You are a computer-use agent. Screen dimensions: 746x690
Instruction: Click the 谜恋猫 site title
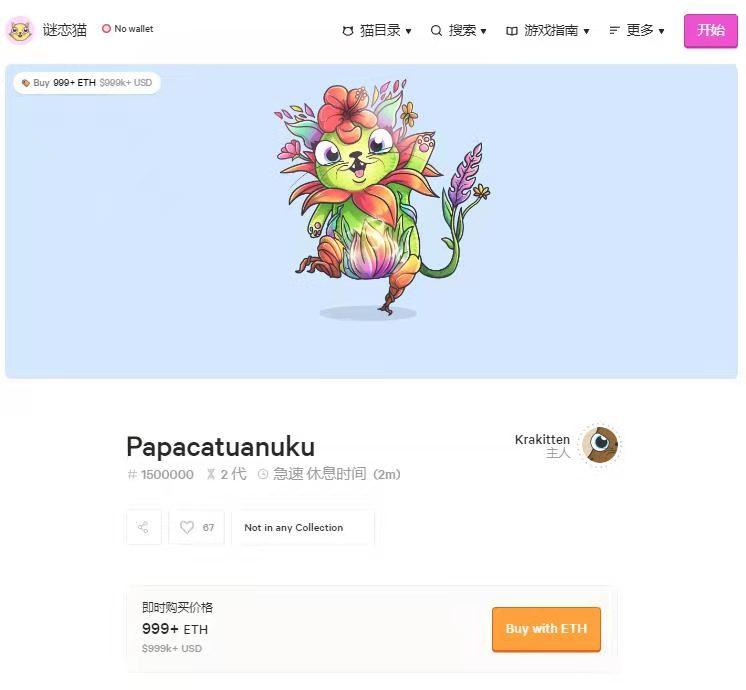click(65, 30)
